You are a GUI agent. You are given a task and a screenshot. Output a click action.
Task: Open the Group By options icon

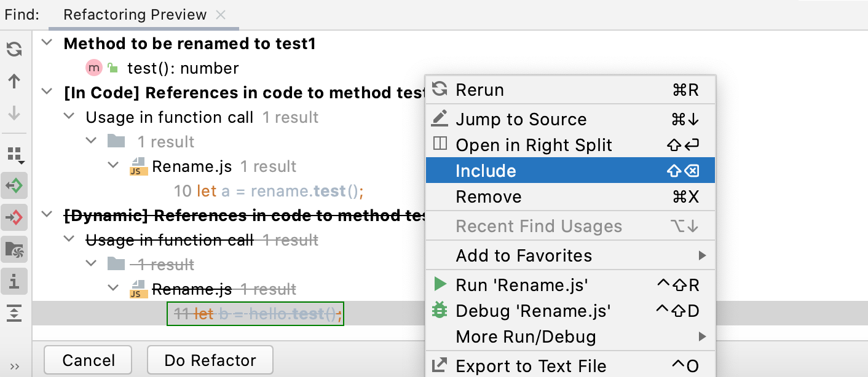[x=14, y=155]
